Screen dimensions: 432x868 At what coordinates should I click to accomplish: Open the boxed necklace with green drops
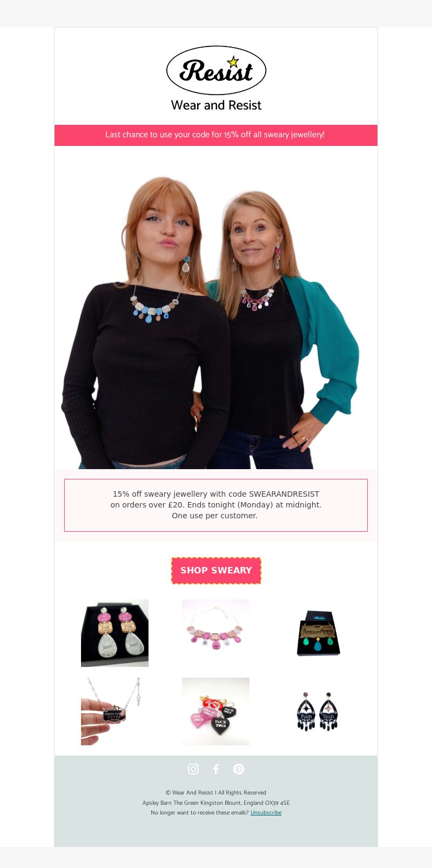coord(317,633)
